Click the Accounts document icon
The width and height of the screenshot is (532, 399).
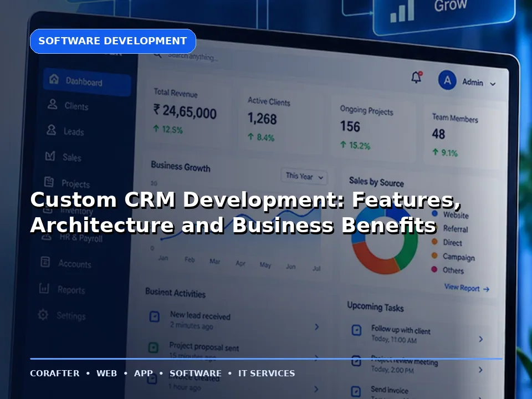tap(45, 262)
